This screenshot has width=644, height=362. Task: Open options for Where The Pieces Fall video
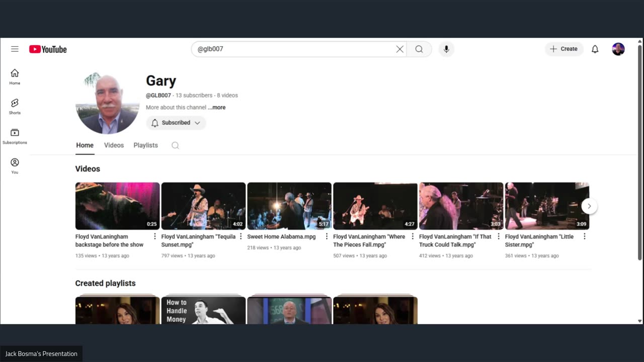(x=413, y=236)
